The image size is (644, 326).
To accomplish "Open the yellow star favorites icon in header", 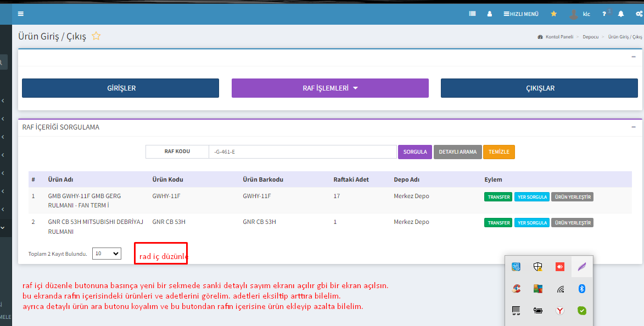I will pos(553,14).
